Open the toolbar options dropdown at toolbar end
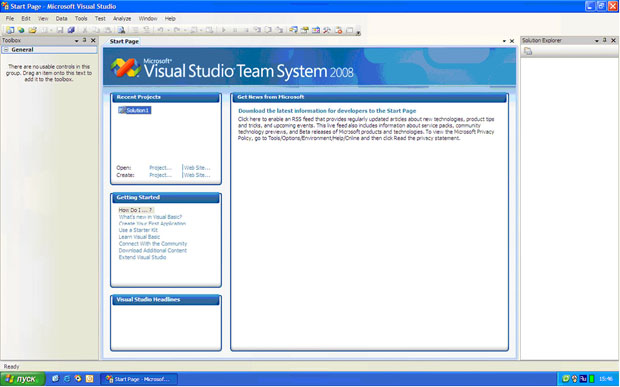This screenshot has width=620, height=387. (358, 32)
